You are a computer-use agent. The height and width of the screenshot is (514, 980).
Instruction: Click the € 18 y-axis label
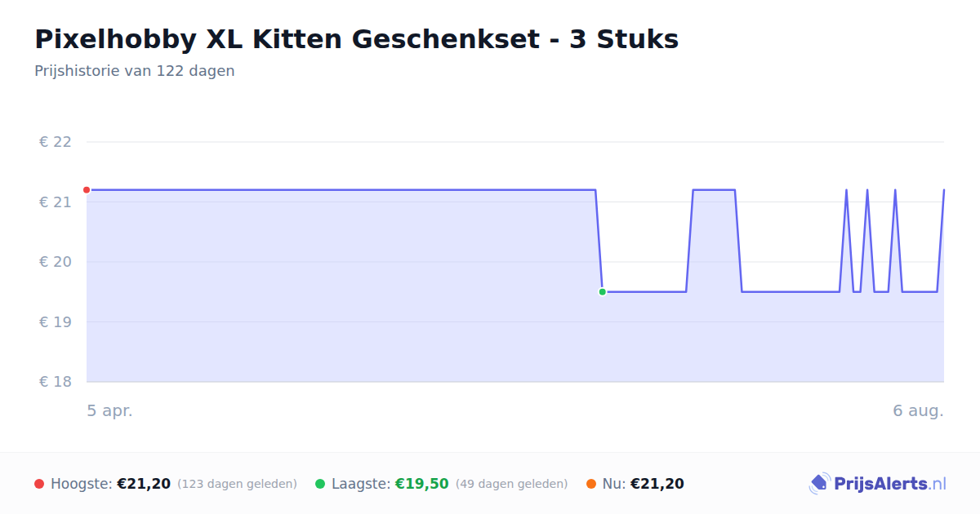click(x=56, y=382)
